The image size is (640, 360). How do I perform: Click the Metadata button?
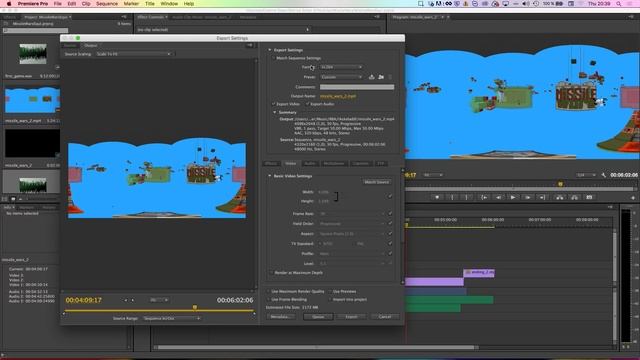pos(280,317)
